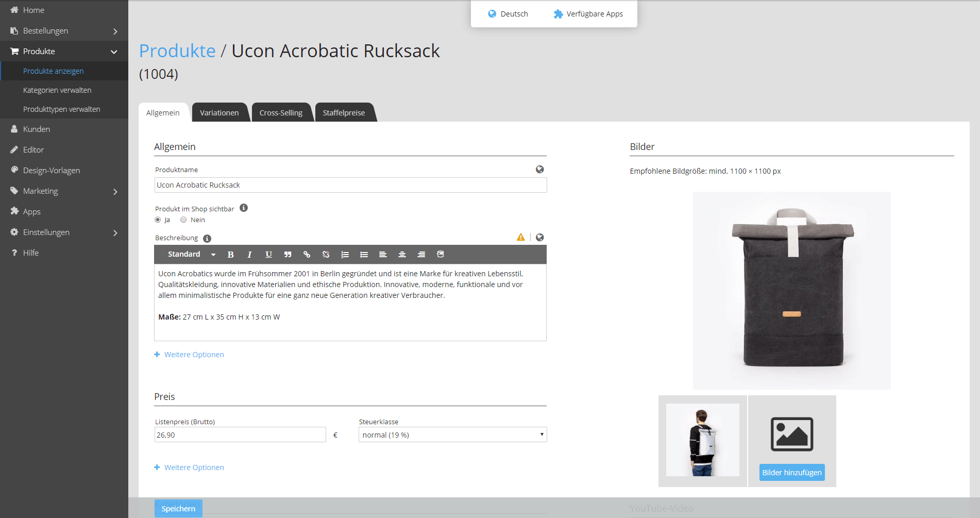Expand Weitere Optionen below the description
This screenshot has height=518, width=980.
tap(189, 355)
